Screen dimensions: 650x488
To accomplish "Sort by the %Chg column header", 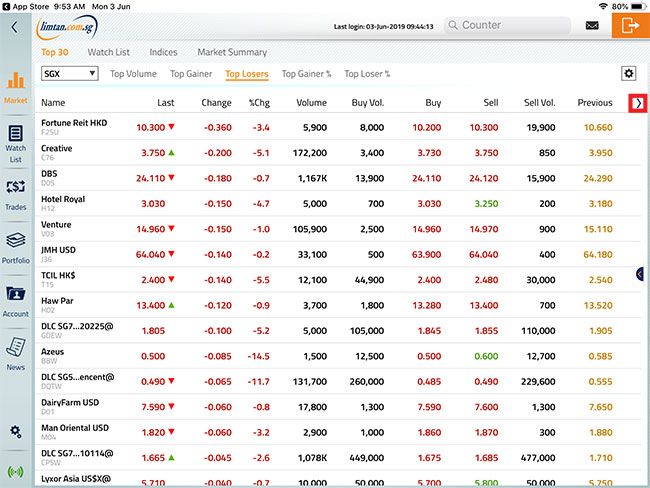I will click(260, 103).
